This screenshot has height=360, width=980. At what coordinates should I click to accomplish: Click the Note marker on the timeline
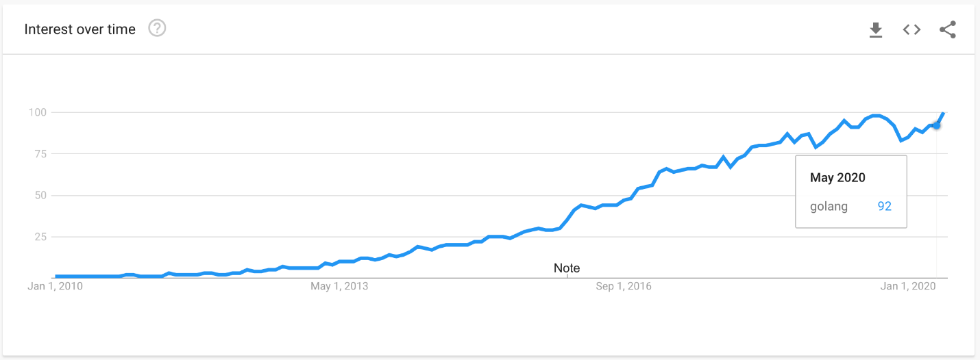[x=567, y=268]
